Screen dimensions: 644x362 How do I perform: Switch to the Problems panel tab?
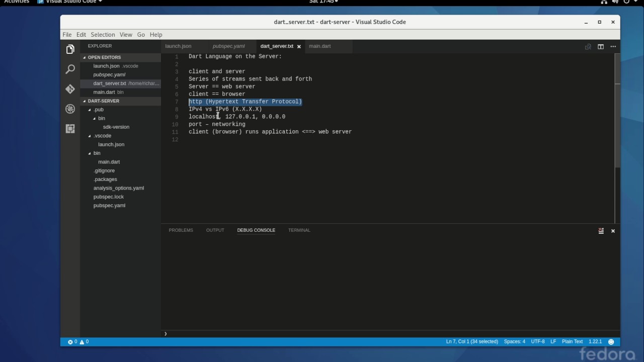tap(181, 230)
